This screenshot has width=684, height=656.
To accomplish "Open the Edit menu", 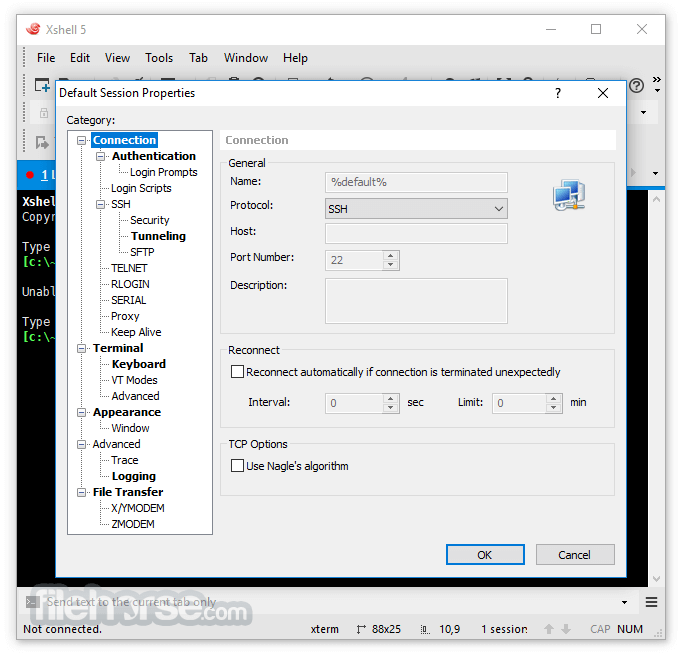I will point(80,58).
